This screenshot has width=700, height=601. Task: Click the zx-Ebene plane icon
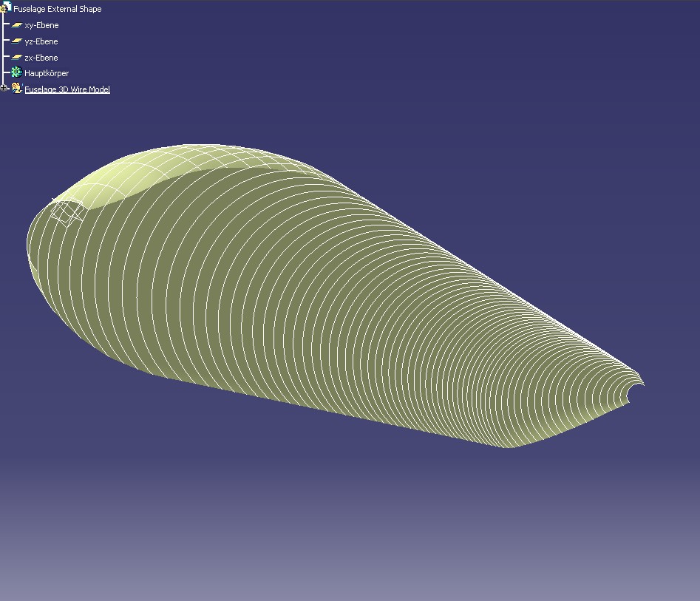[x=17, y=57]
